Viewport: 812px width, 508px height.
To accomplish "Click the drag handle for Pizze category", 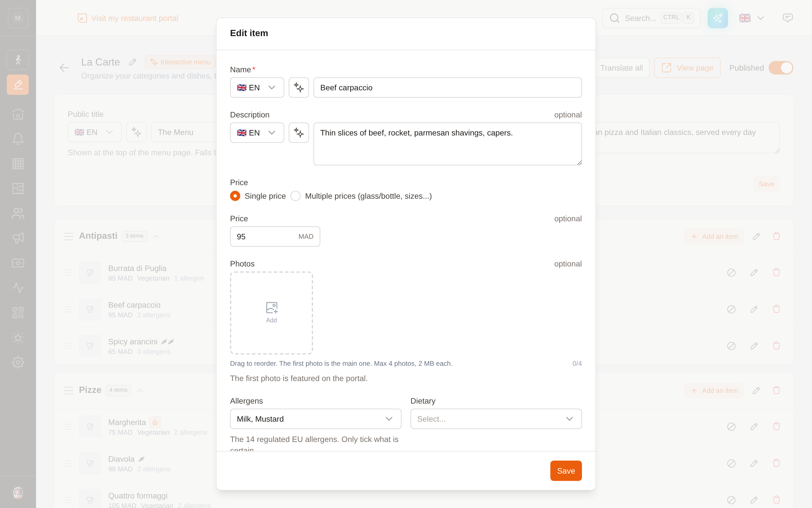I will coord(69,390).
